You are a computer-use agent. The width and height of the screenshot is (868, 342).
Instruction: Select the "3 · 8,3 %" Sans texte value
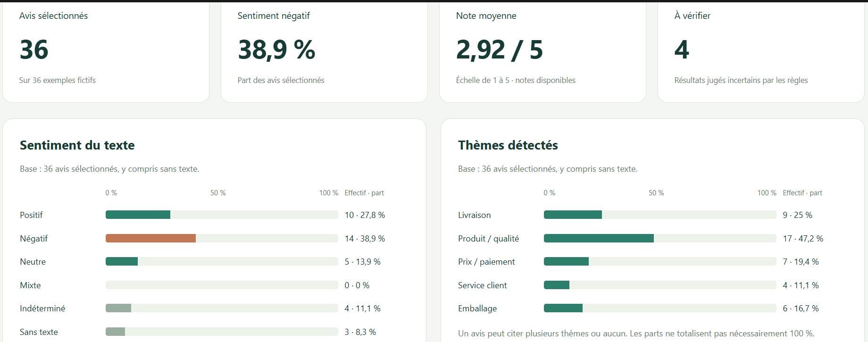click(360, 332)
